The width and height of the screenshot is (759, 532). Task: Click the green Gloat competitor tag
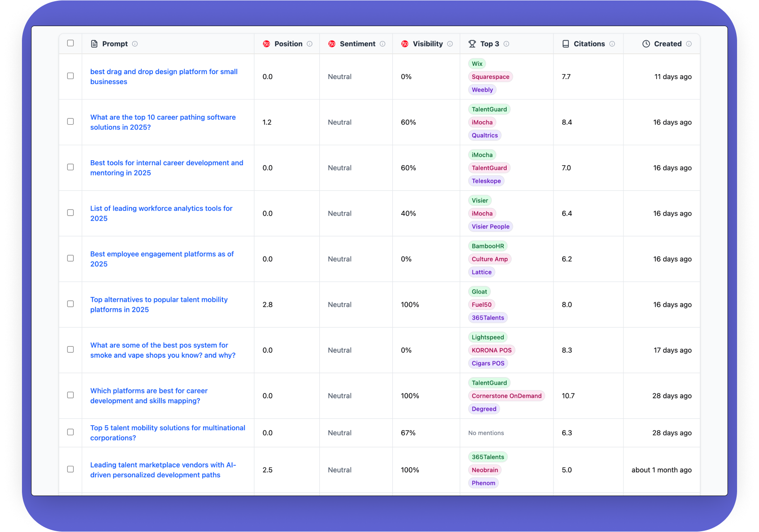pyautogui.click(x=479, y=292)
